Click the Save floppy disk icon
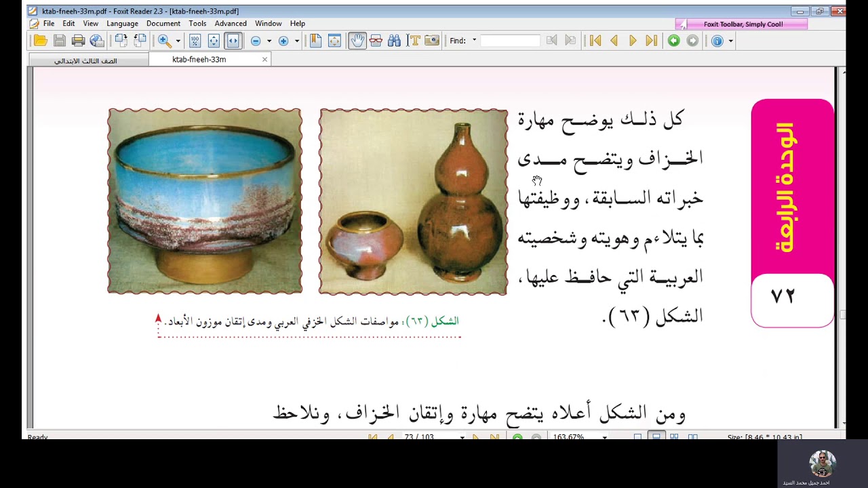The width and height of the screenshot is (868, 488). pos(60,41)
